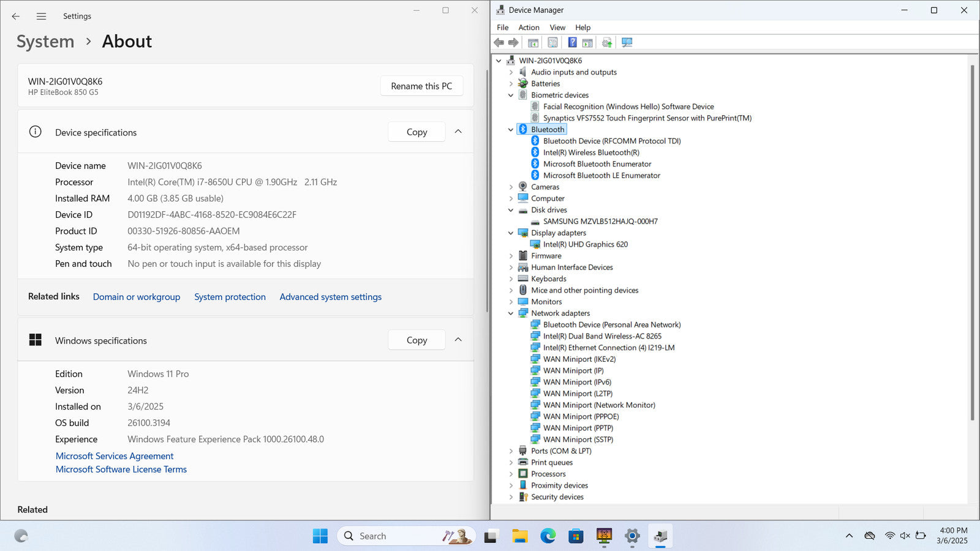Viewport: 980px width, 551px height.
Task: Click the Update device driver toolbar icon
Action: pos(607,42)
